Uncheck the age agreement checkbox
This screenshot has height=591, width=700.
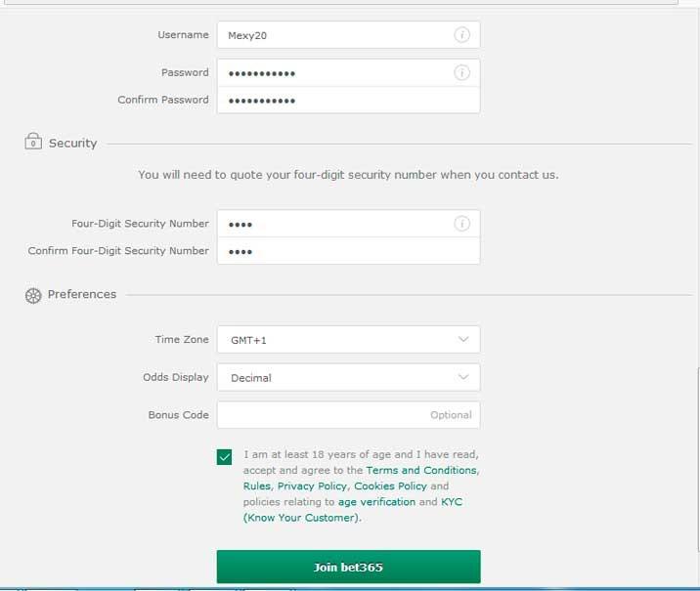tap(225, 456)
